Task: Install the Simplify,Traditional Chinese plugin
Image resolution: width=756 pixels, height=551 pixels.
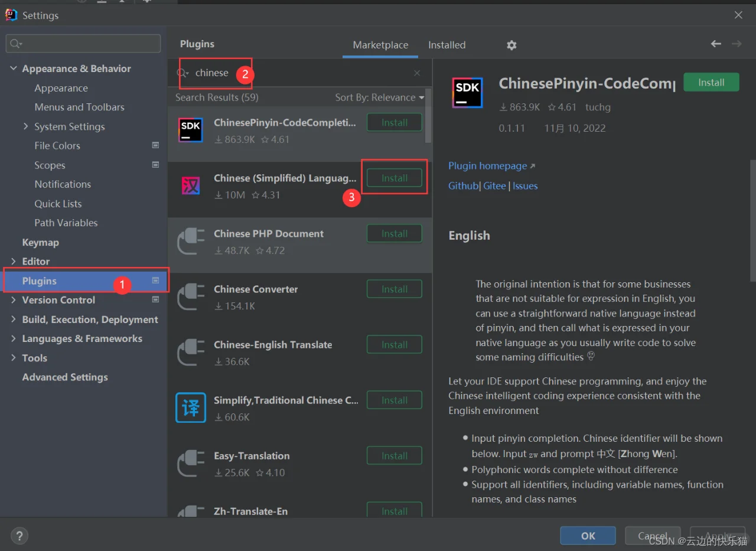Action: [395, 400]
